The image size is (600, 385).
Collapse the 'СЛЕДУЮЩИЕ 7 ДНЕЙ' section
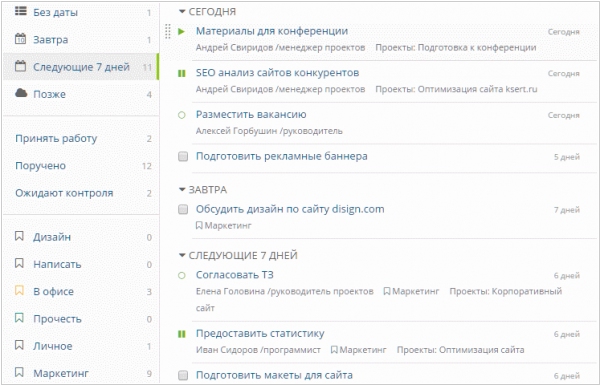(x=182, y=255)
